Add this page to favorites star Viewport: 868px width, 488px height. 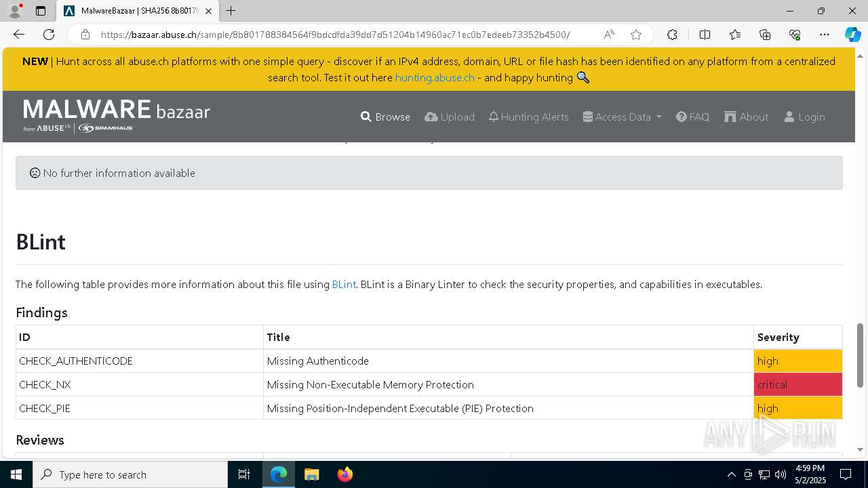click(x=636, y=35)
